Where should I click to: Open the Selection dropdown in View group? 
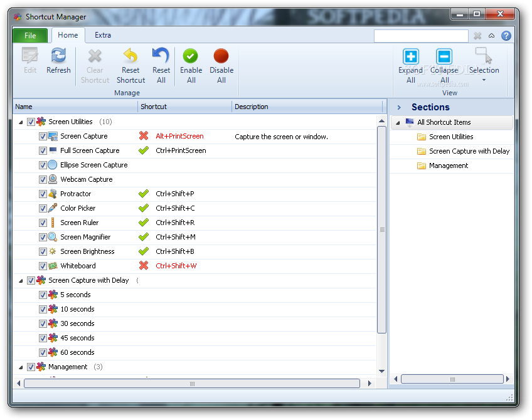click(x=484, y=65)
